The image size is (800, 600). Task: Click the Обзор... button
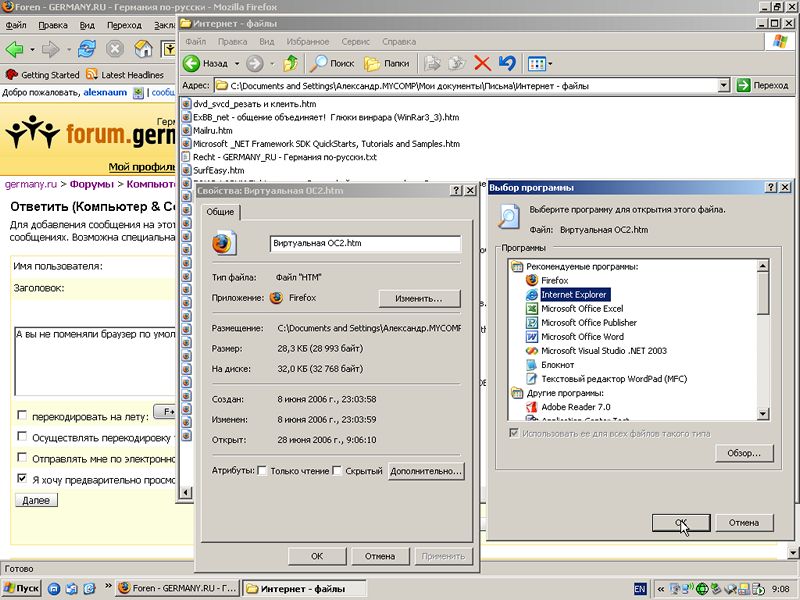click(x=744, y=453)
